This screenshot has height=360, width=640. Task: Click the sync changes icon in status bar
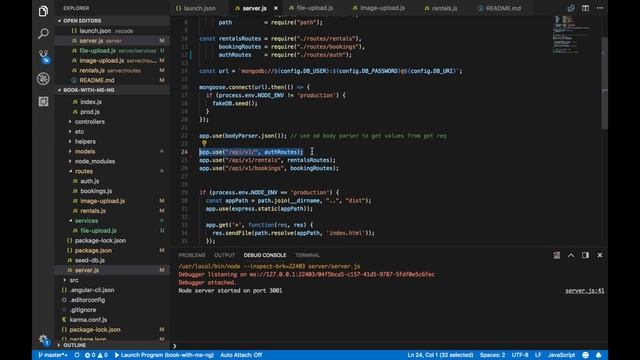77,355
